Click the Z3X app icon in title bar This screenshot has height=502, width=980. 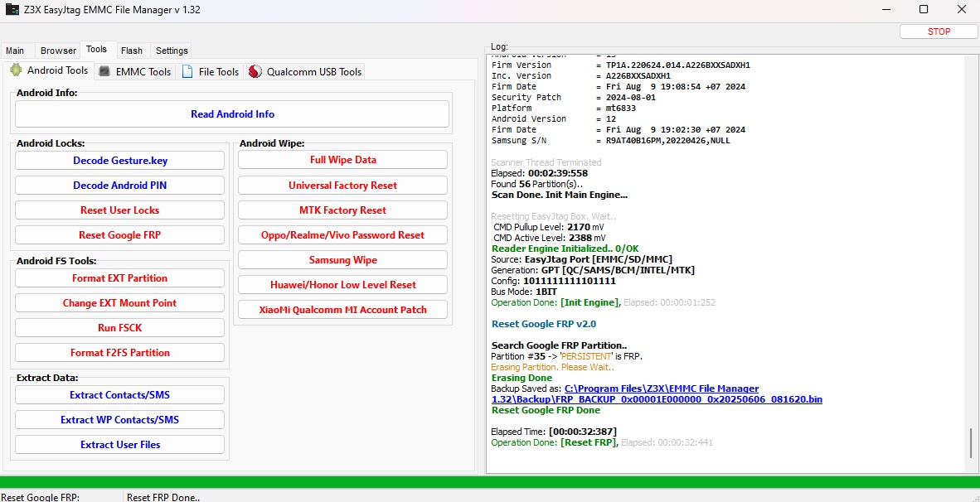click(12, 10)
